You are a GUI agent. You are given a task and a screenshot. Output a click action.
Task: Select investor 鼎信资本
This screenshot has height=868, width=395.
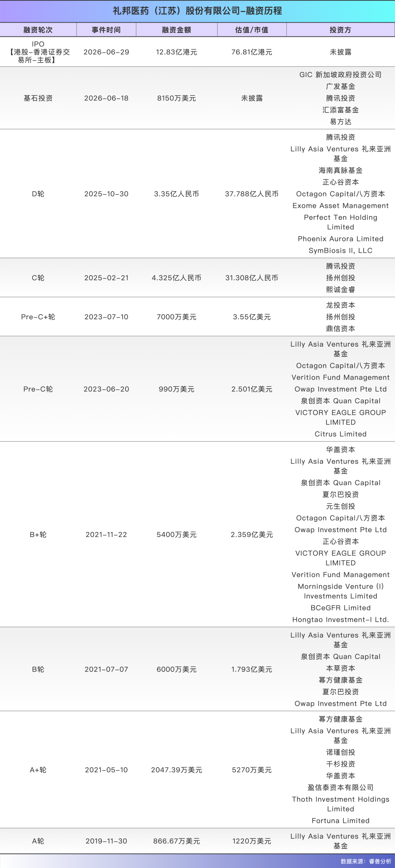(x=341, y=329)
